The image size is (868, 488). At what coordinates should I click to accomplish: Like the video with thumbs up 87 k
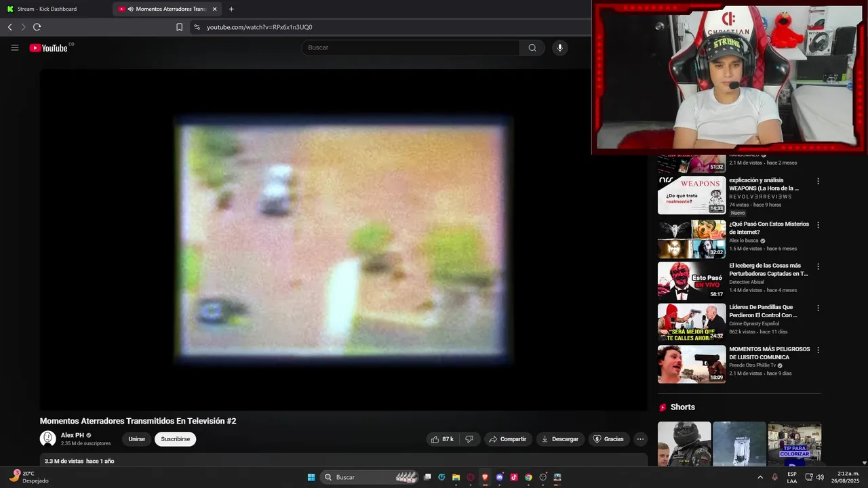(441, 439)
